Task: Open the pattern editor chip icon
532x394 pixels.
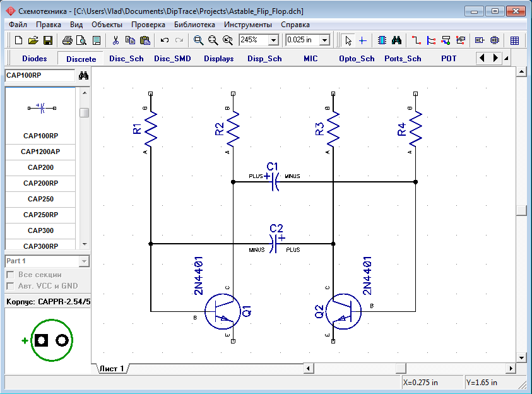Action: click(495, 40)
